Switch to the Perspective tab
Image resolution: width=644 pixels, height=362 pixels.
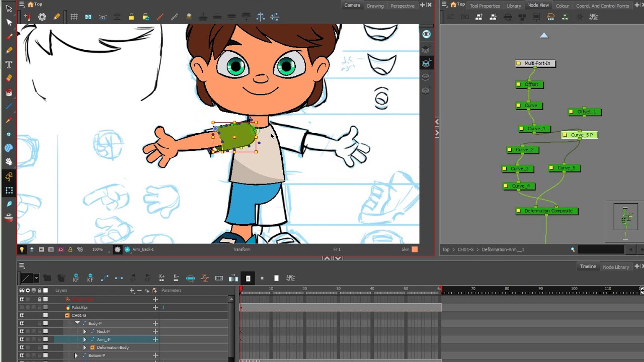tap(403, 6)
